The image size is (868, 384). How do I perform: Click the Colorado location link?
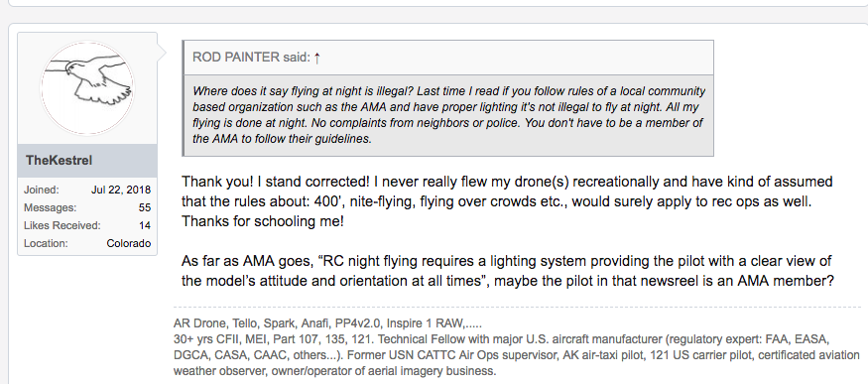click(x=128, y=243)
